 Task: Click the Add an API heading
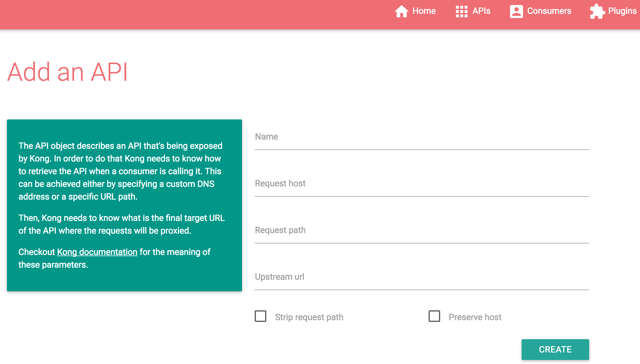coord(67,72)
